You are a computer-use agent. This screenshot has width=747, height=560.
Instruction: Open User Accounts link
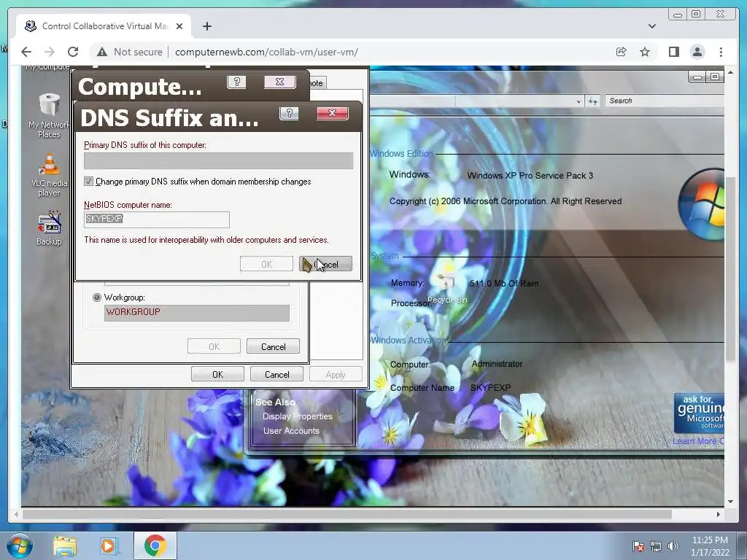point(291,430)
